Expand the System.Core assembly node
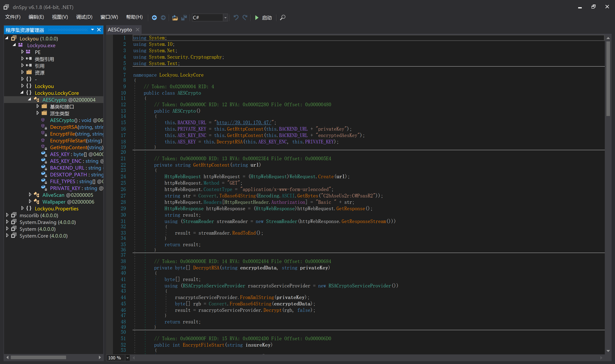Image resolution: width=615 pixels, height=364 pixels. pos(7,235)
